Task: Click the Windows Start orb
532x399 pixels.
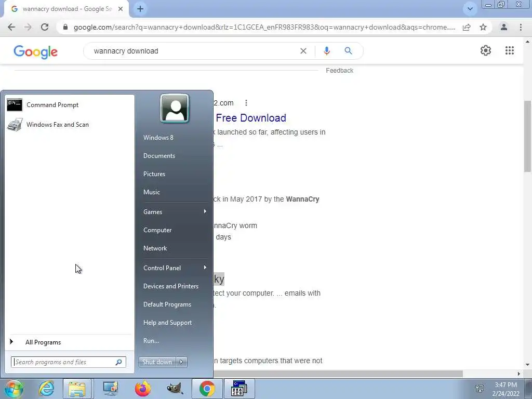Action: pyautogui.click(x=14, y=389)
